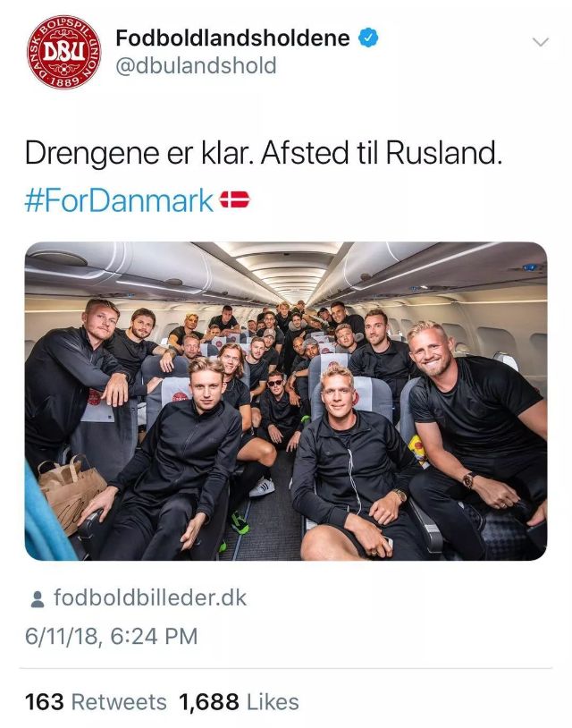Open the team airplane photo
The image size is (572, 728).
click(x=286, y=402)
